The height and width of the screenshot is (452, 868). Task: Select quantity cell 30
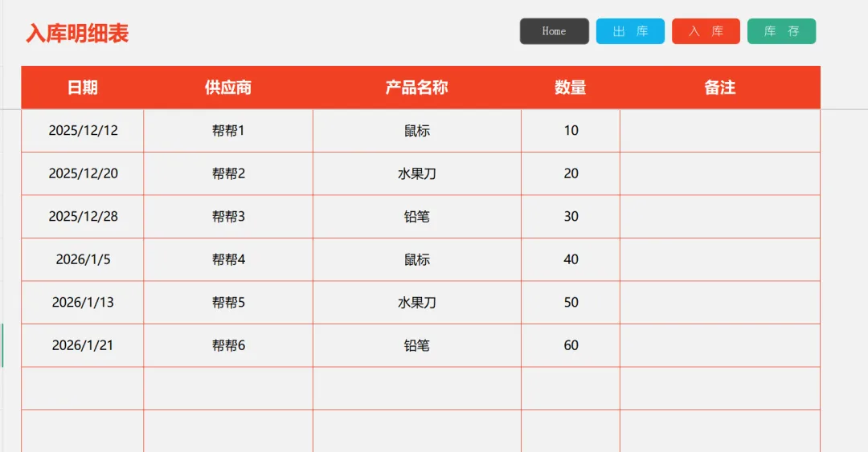571,216
